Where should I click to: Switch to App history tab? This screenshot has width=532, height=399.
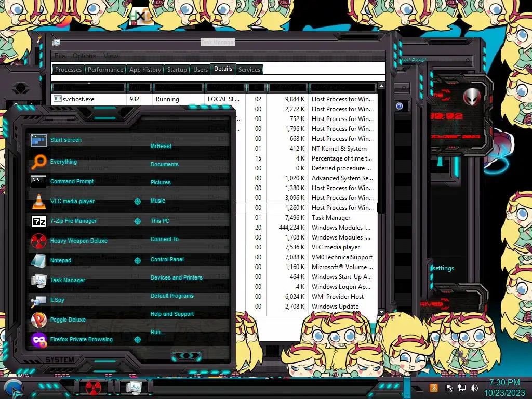(x=145, y=70)
